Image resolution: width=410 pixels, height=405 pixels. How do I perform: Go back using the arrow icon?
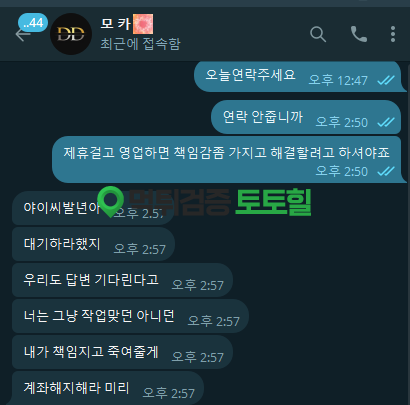23,35
